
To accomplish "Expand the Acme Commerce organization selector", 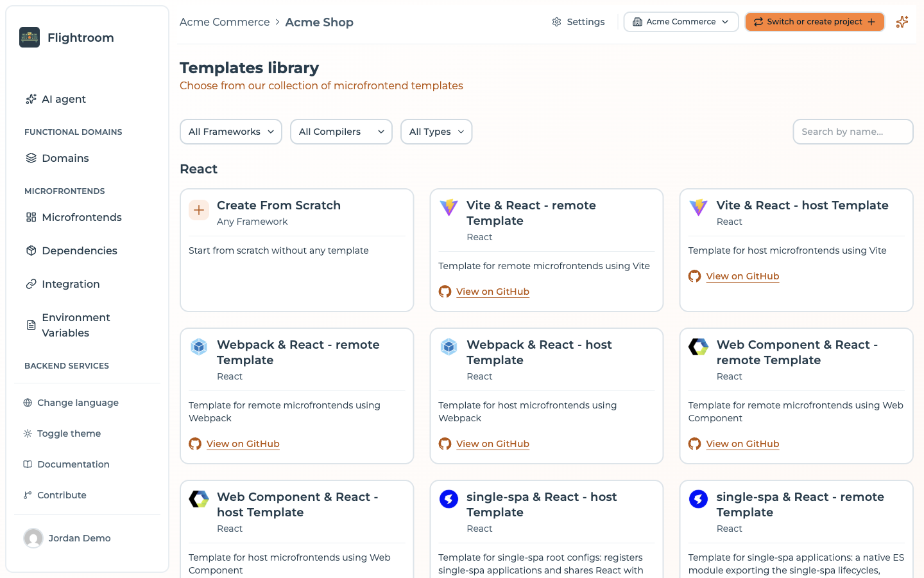I will pyautogui.click(x=681, y=22).
